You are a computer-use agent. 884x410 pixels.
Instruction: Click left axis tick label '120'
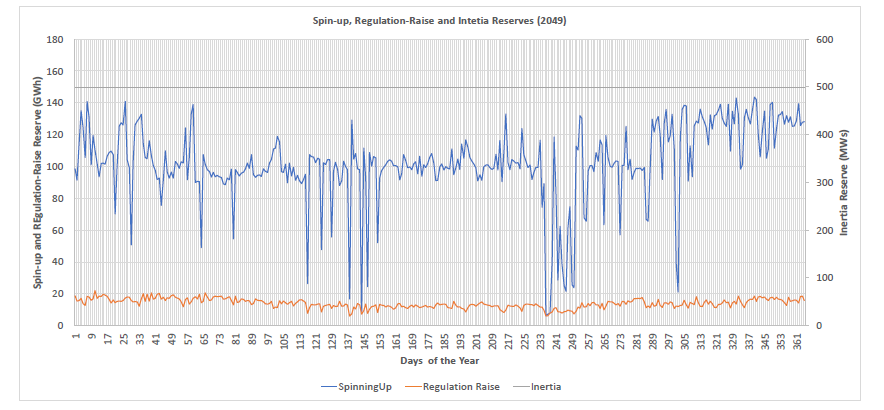(x=56, y=135)
